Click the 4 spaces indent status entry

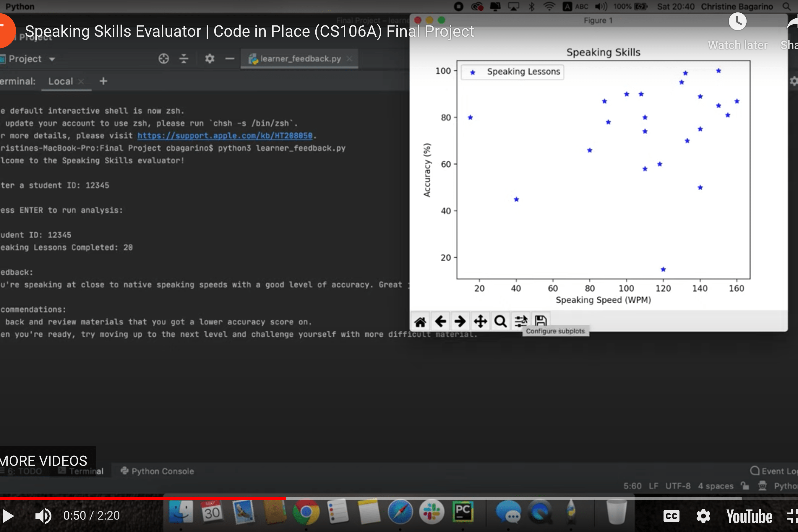(716, 486)
